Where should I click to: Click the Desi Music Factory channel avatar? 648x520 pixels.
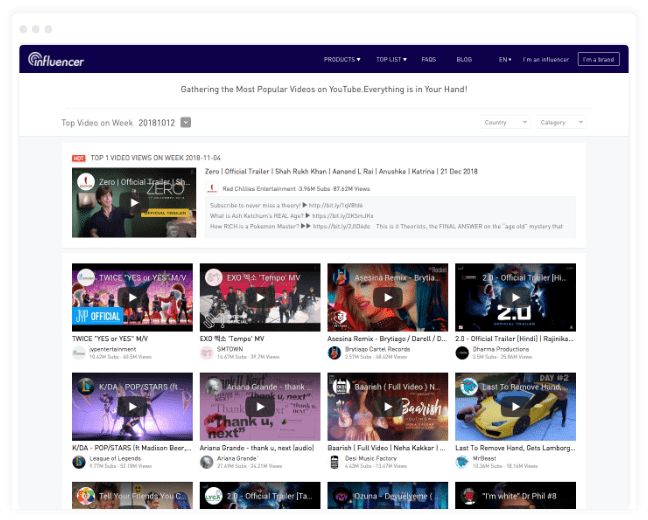click(334, 462)
